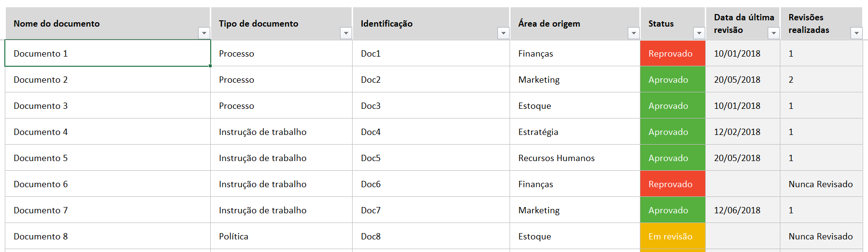Image resolution: width=868 pixels, height=252 pixels.
Task: Open the Nome do documento filter dropdown
Action: [204, 33]
